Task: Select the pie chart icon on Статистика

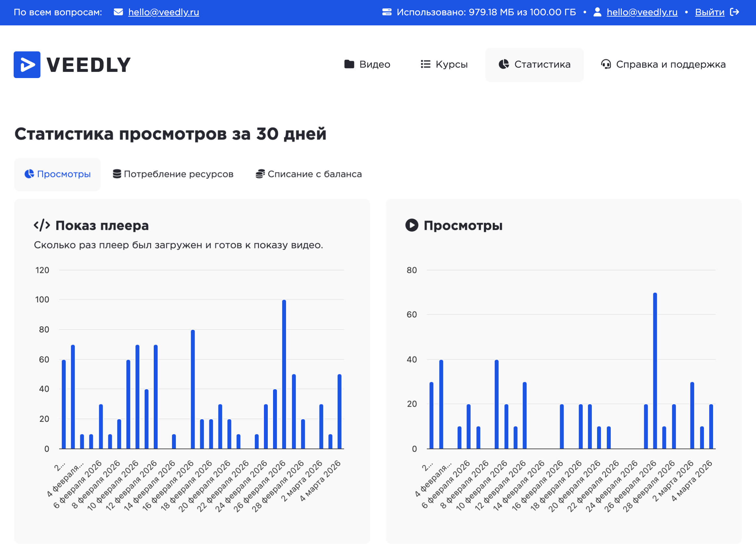Action: [504, 64]
